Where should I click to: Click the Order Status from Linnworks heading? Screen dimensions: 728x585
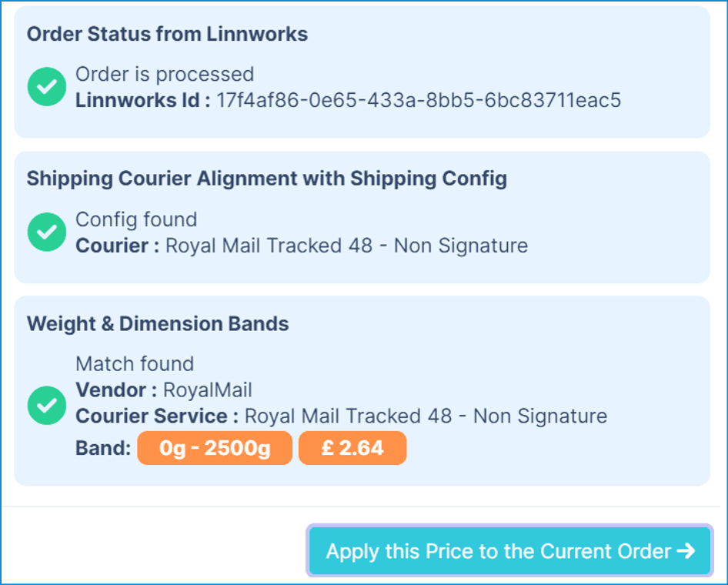point(167,35)
